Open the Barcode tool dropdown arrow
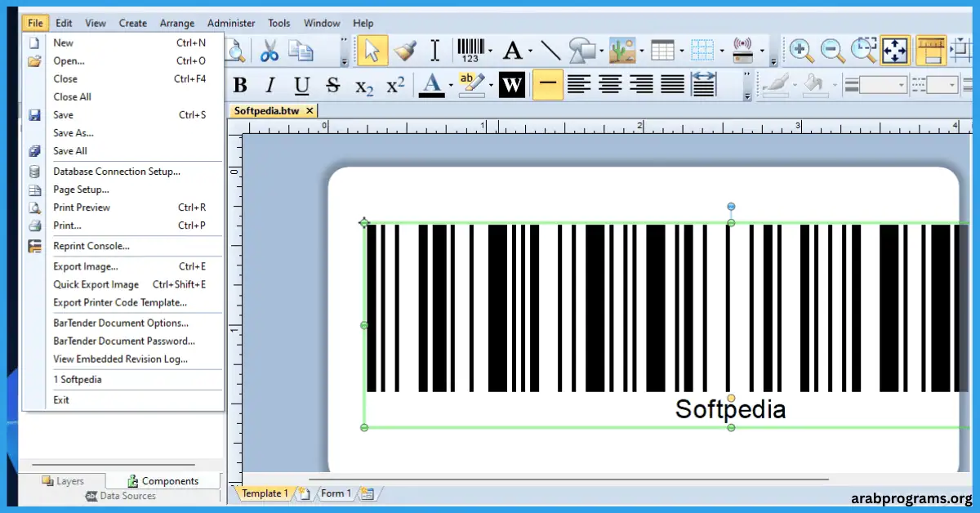980x513 pixels. pos(490,51)
